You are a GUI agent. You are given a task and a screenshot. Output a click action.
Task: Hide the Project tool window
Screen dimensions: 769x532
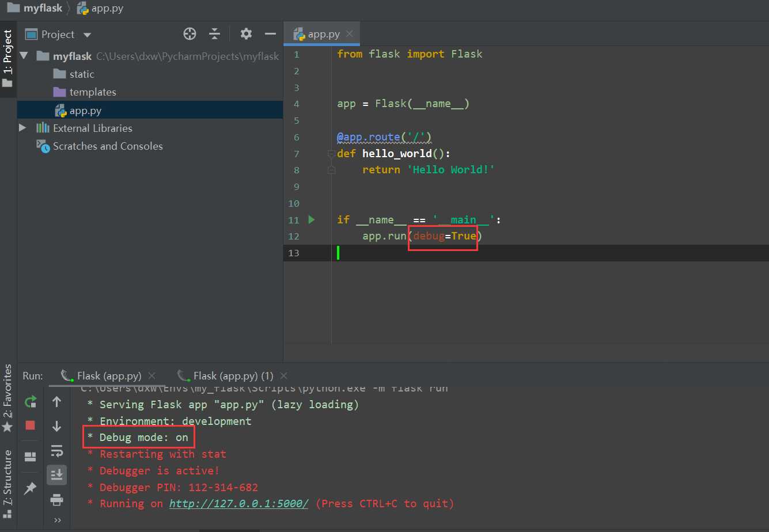270,34
